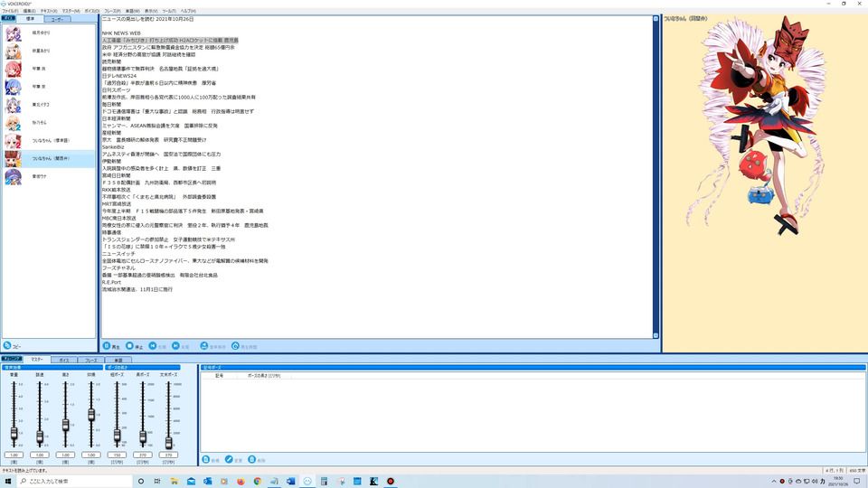
Task: Click the 日テレNEWS24 line
Action: click(119, 76)
